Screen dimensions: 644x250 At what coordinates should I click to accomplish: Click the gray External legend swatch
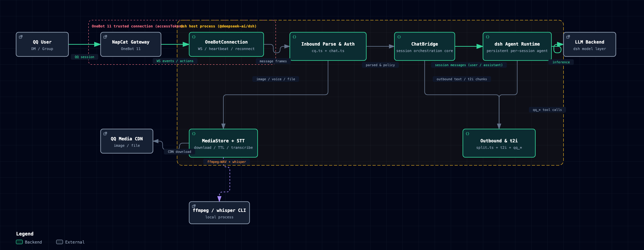60,242
